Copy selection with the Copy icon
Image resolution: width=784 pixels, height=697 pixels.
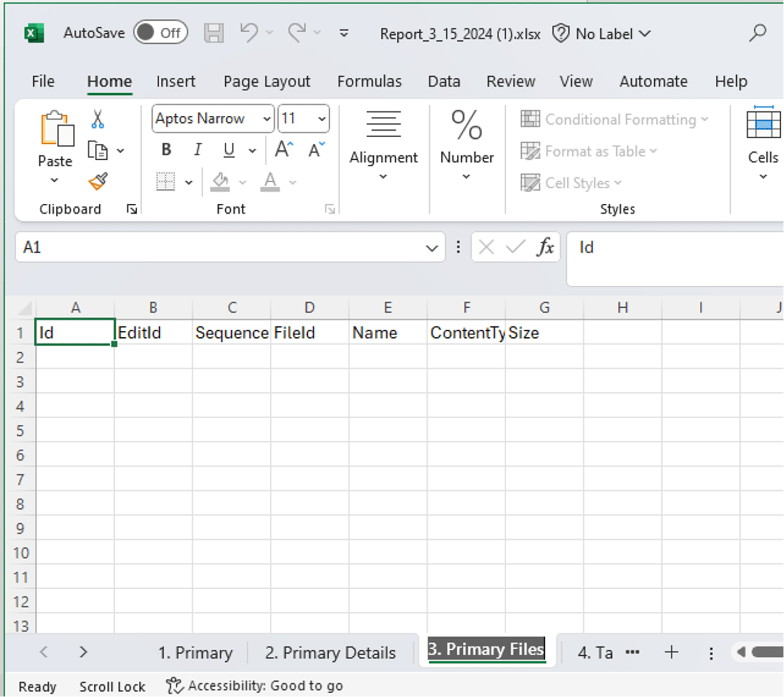pos(98,151)
